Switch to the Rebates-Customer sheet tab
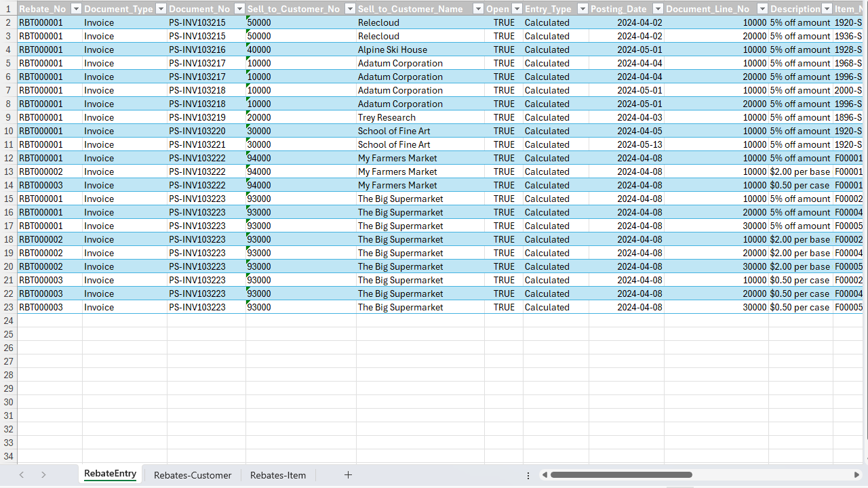 click(x=193, y=475)
